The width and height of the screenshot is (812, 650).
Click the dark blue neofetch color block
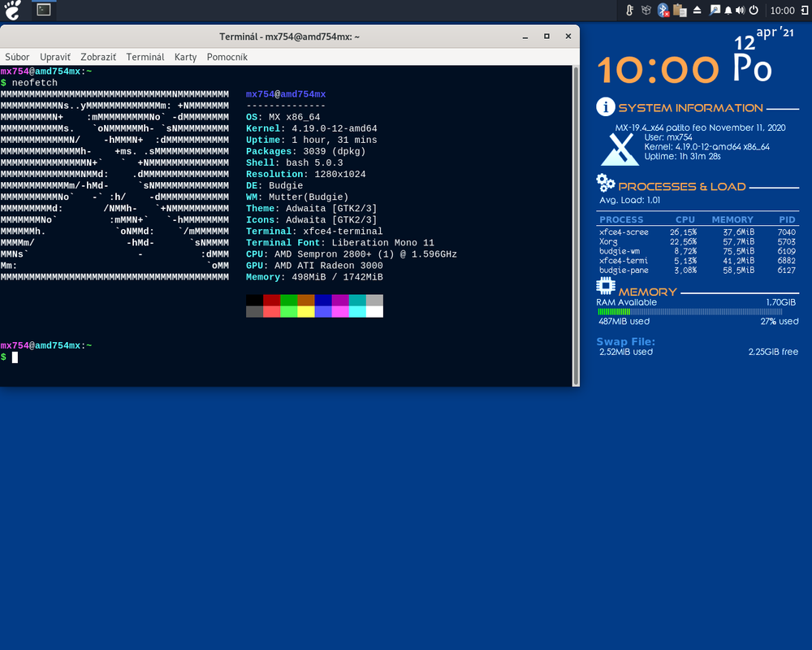coord(323,300)
